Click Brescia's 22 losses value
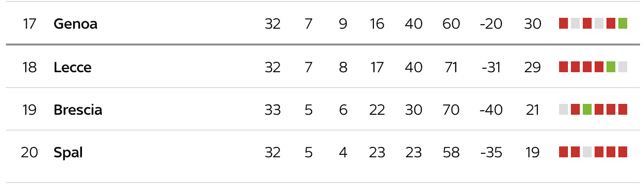The image size is (644, 185). [377, 110]
